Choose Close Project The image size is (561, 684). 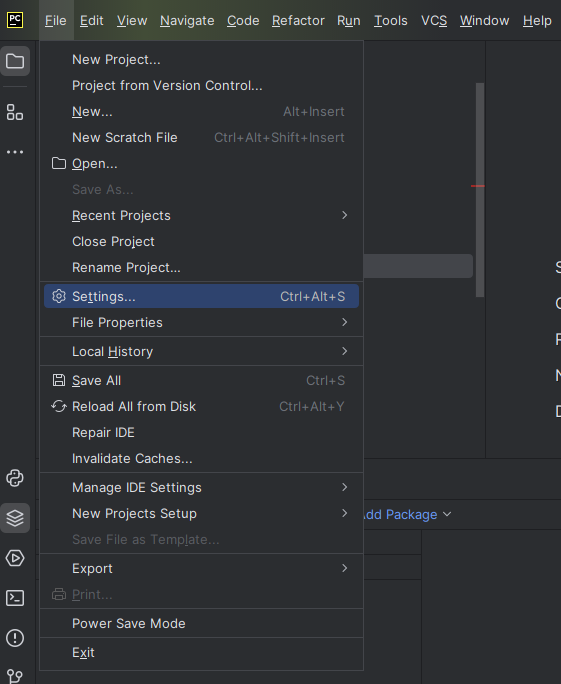(x=202, y=241)
